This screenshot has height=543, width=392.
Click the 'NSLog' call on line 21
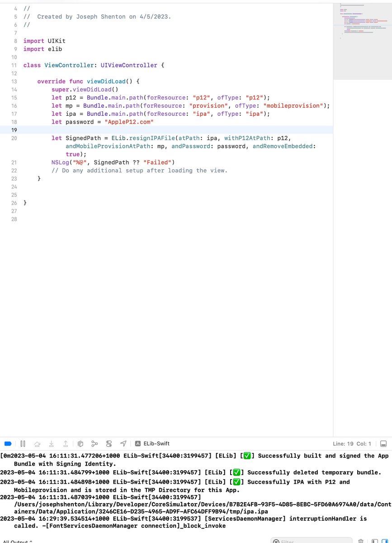pos(60,162)
